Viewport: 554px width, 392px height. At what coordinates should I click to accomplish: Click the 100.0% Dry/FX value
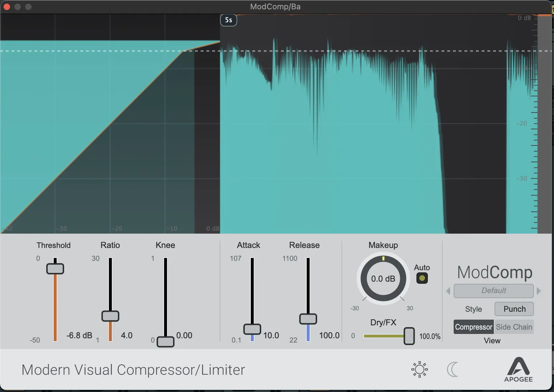(430, 336)
